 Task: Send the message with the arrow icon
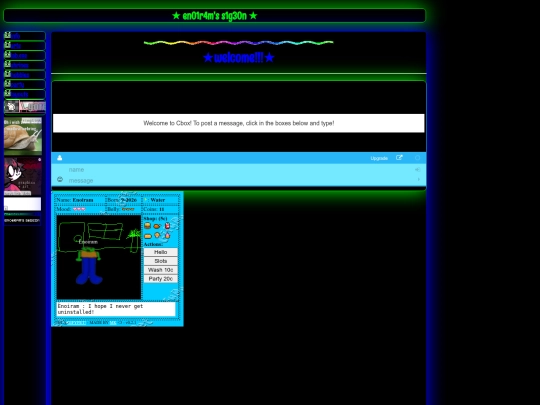tap(418, 179)
